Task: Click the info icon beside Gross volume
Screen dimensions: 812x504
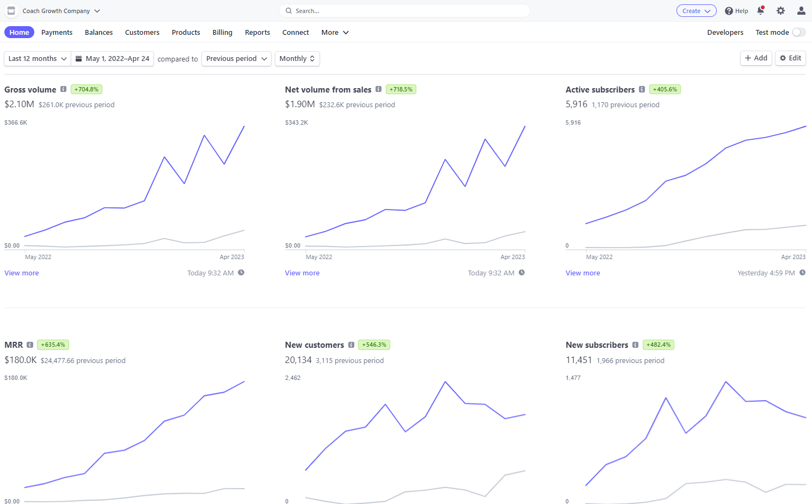Action: pyautogui.click(x=63, y=89)
